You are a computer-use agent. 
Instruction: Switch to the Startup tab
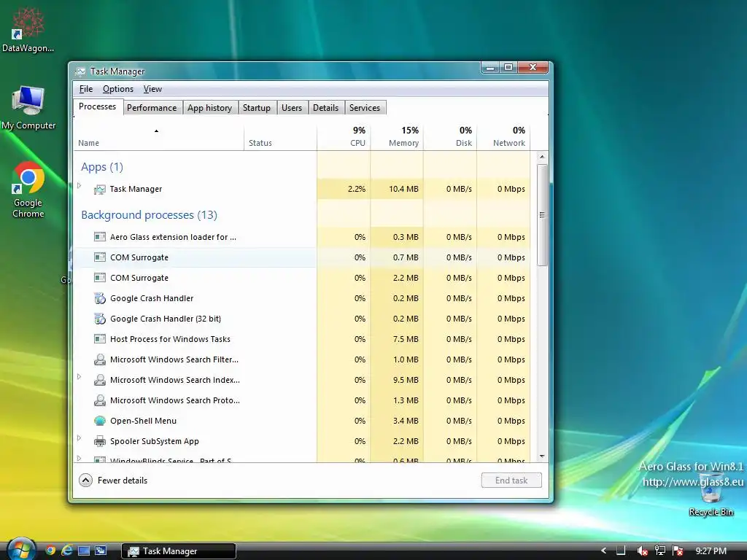coord(256,108)
